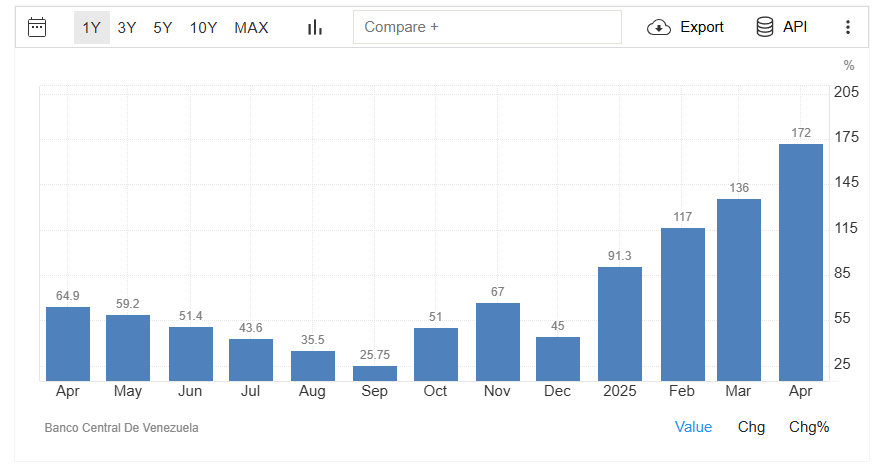Click the chart type bars icon
This screenshot has width=890, height=465.
[x=315, y=27]
